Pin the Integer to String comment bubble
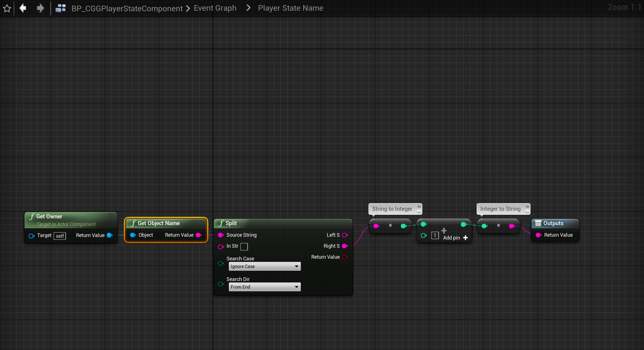Viewport: 644px width, 350px height. [527, 207]
